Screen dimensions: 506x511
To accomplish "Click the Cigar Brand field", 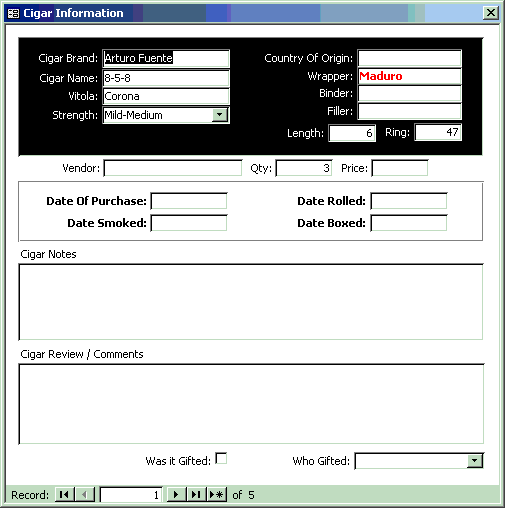I will [166, 58].
